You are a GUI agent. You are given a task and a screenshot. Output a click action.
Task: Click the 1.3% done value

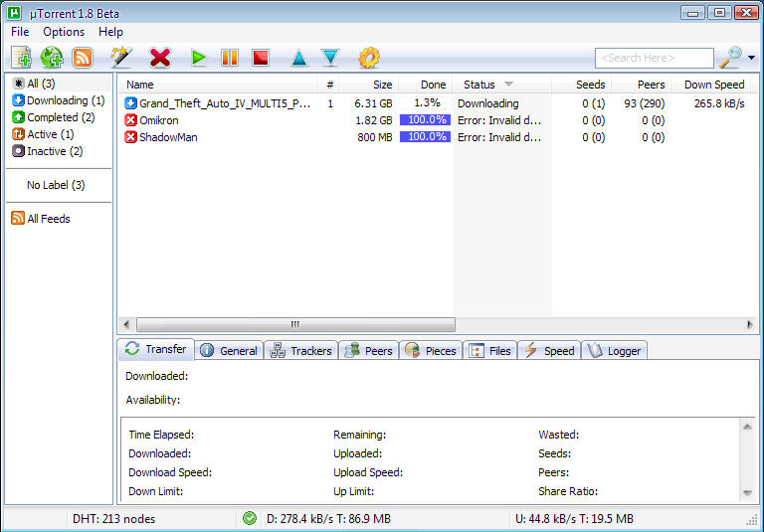click(428, 102)
